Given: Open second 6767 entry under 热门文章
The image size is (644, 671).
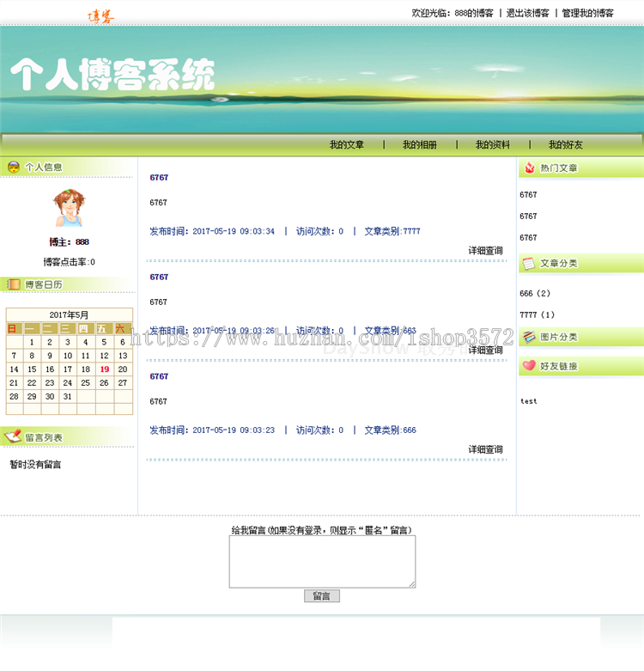Looking at the screenshot, I should pos(528,217).
